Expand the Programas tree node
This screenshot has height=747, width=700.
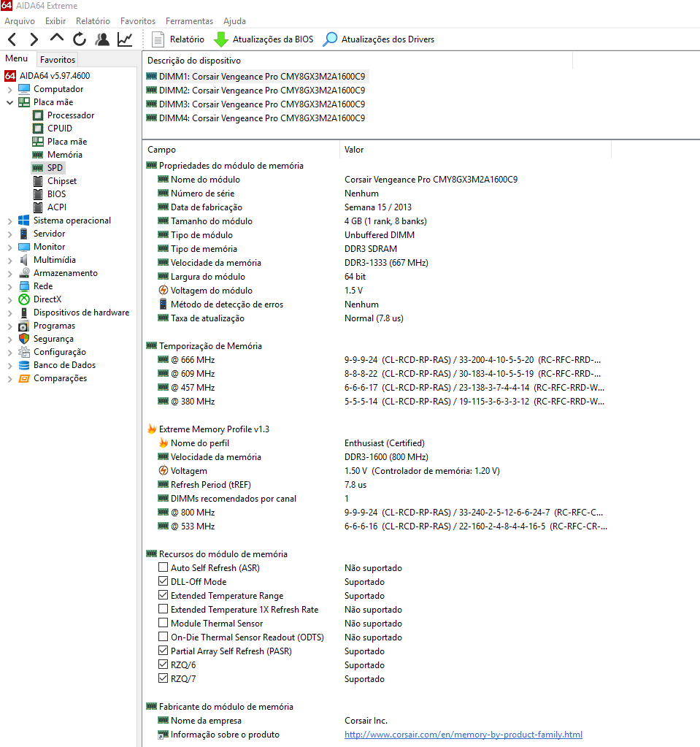(x=9, y=326)
